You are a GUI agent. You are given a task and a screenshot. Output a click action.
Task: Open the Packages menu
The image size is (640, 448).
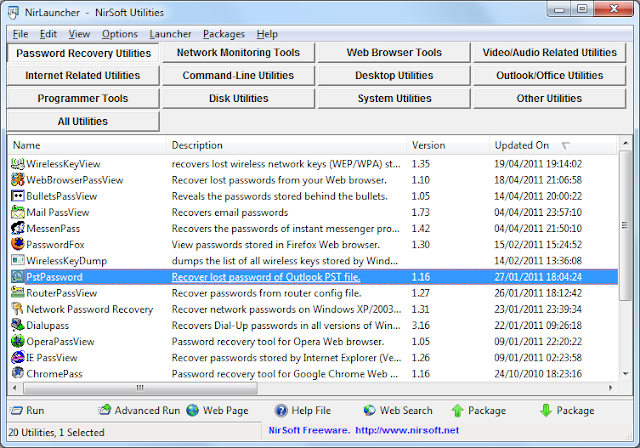click(224, 34)
